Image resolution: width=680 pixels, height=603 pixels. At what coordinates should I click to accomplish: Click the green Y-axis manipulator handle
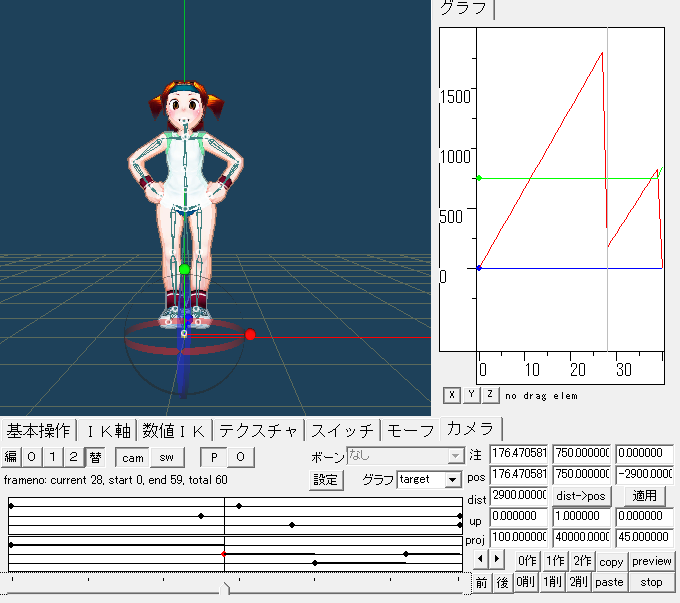coord(184,269)
